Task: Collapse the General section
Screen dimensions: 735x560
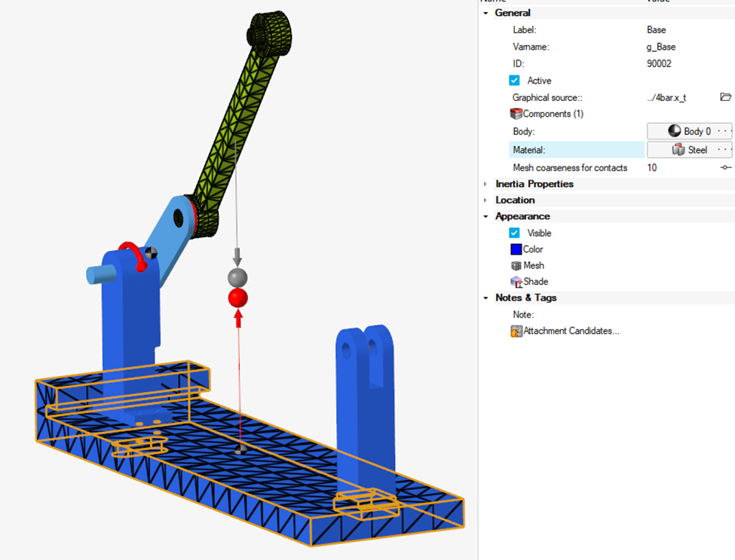Action: 485,13
